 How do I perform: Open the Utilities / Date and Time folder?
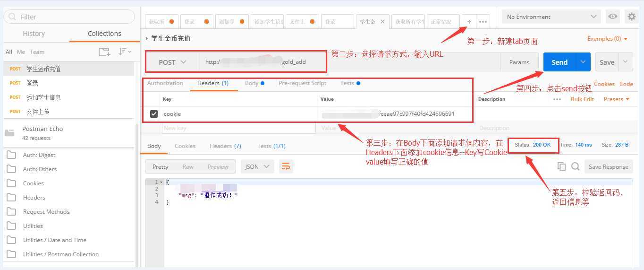pyautogui.click(x=55, y=240)
